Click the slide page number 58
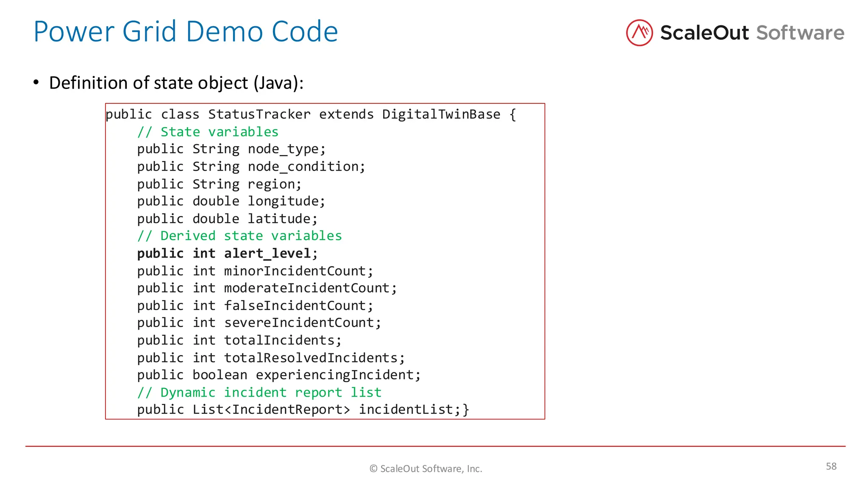The image size is (868, 488). point(831,466)
